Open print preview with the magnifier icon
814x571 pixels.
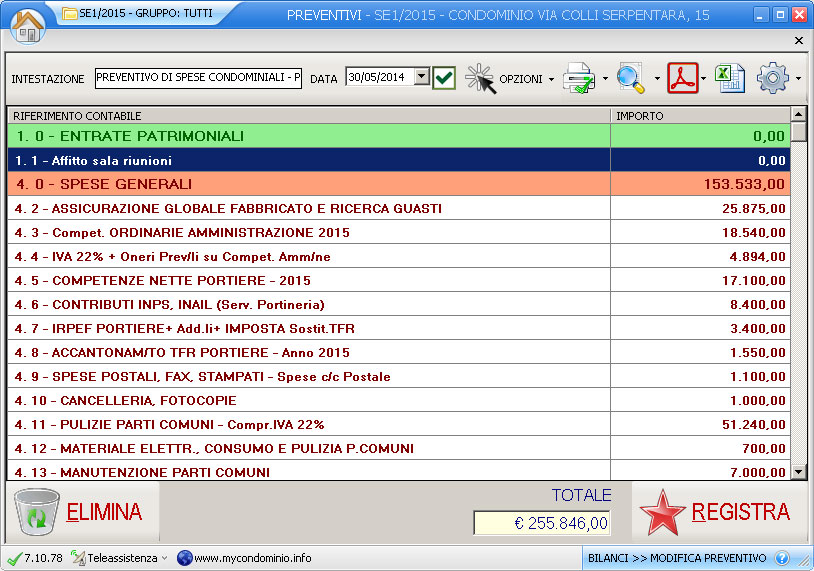coord(631,78)
